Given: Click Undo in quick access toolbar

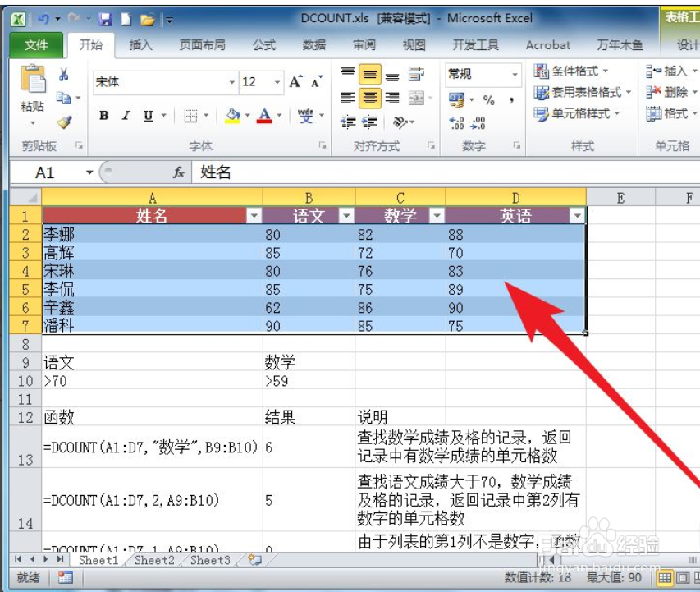Looking at the screenshot, I should tap(43, 19).
